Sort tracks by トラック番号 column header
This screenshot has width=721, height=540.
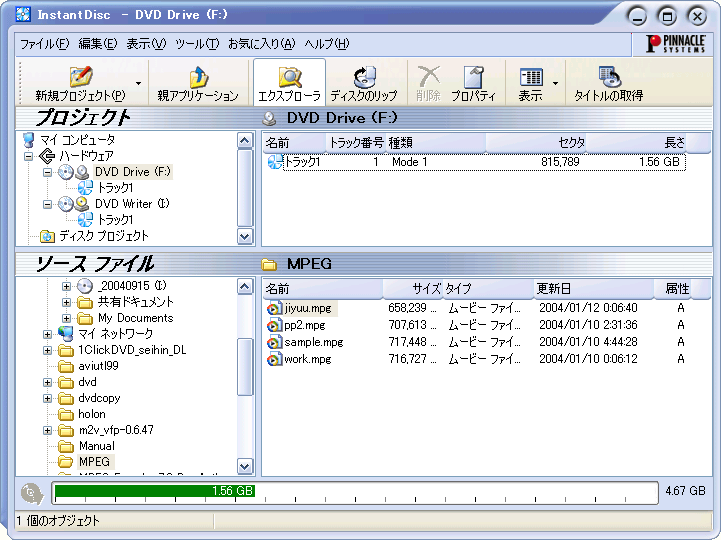(x=355, y=143)
